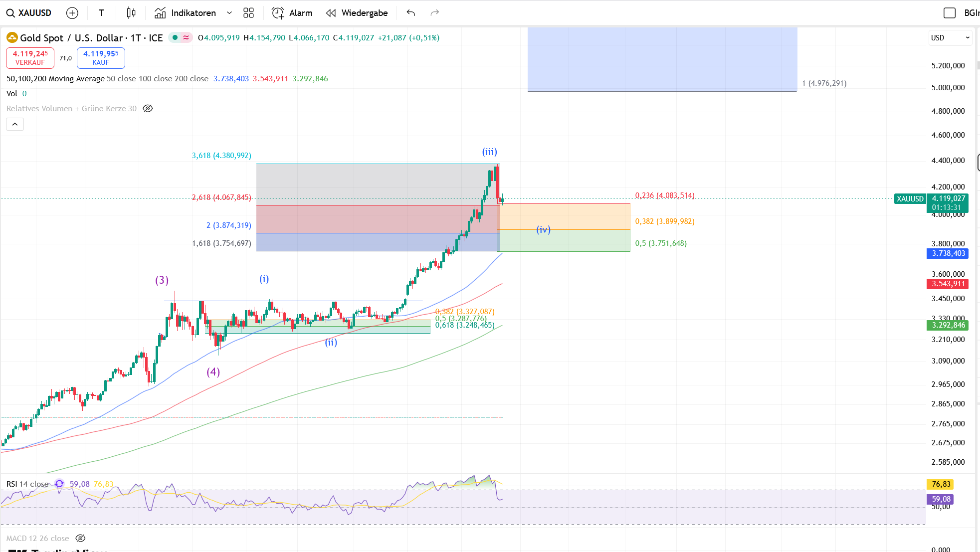Open the Indikatoren menu
This screenshot has width=980, height=552.
tap(186, 13)
